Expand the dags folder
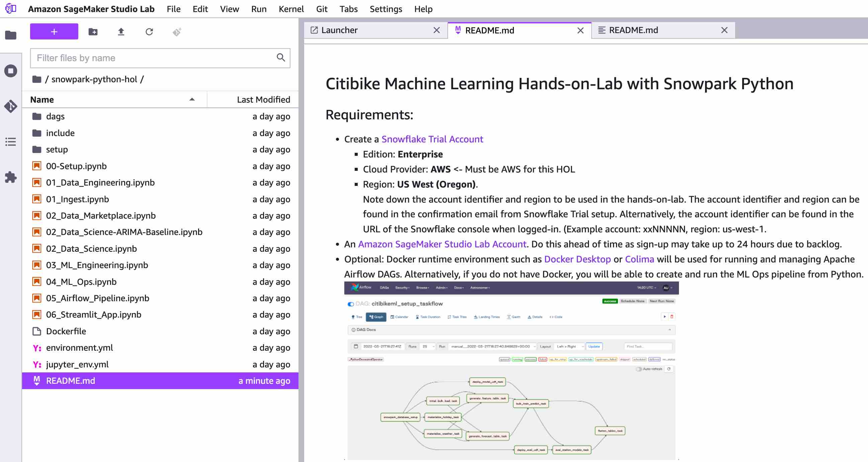The width and height of the screenshot is (868, 462). click(x=55, y=117)
